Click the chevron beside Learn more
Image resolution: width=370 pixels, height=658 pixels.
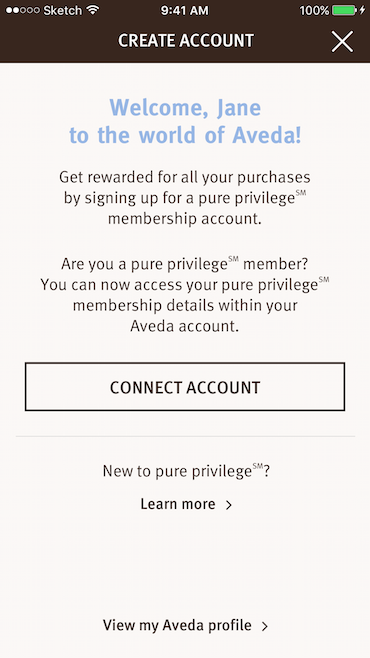(229, 505)
